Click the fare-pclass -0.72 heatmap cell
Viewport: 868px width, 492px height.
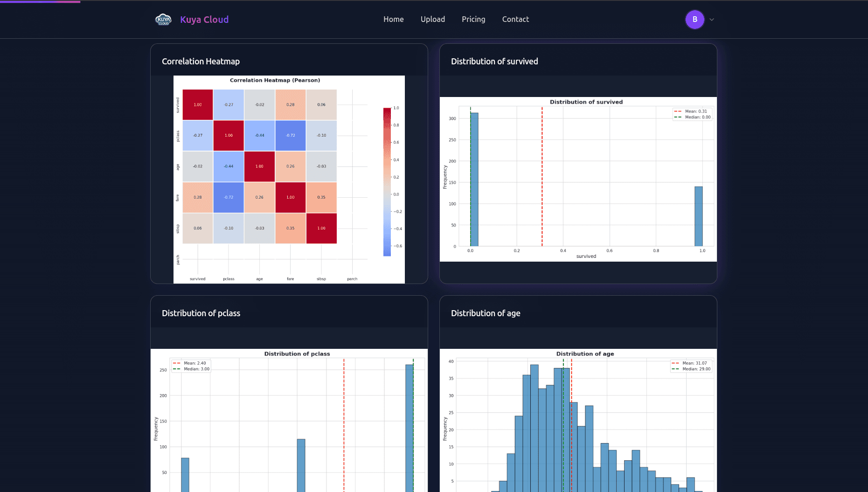229,197
